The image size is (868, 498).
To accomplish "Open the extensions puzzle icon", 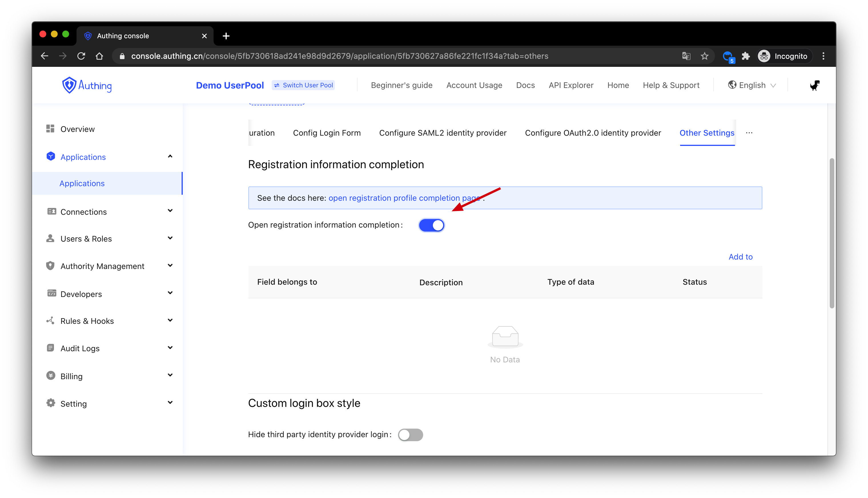I will click(746, 56).
